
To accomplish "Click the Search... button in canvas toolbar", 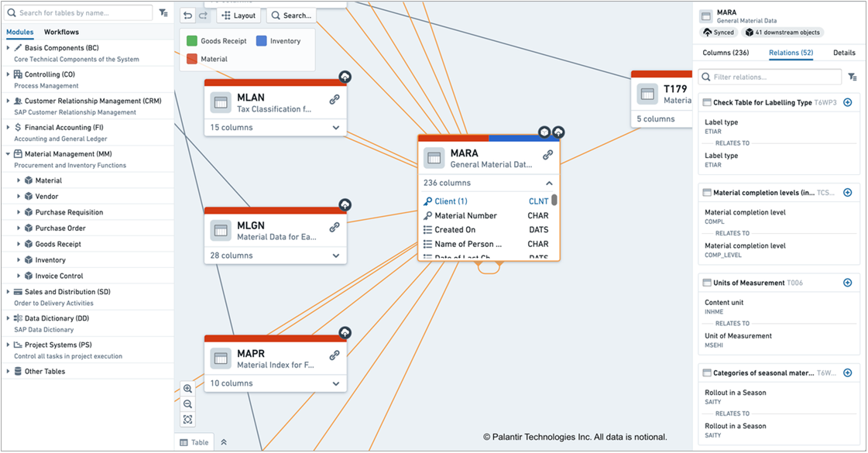I will [292, 15].
